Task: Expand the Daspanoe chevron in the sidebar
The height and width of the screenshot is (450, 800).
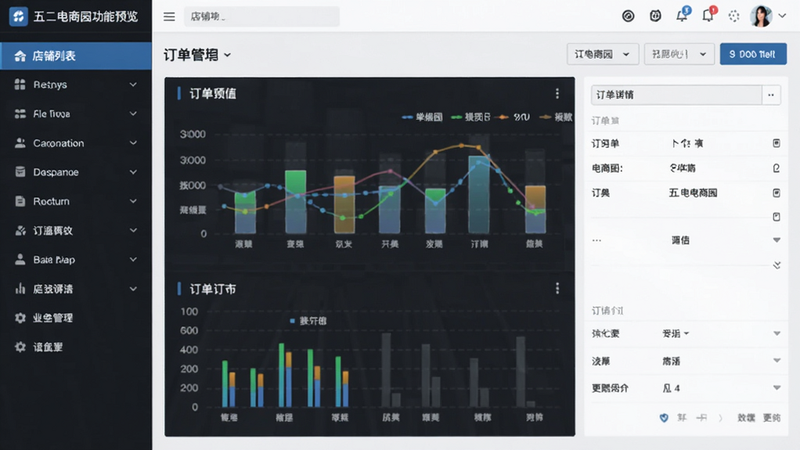Action: coord(133,172)
